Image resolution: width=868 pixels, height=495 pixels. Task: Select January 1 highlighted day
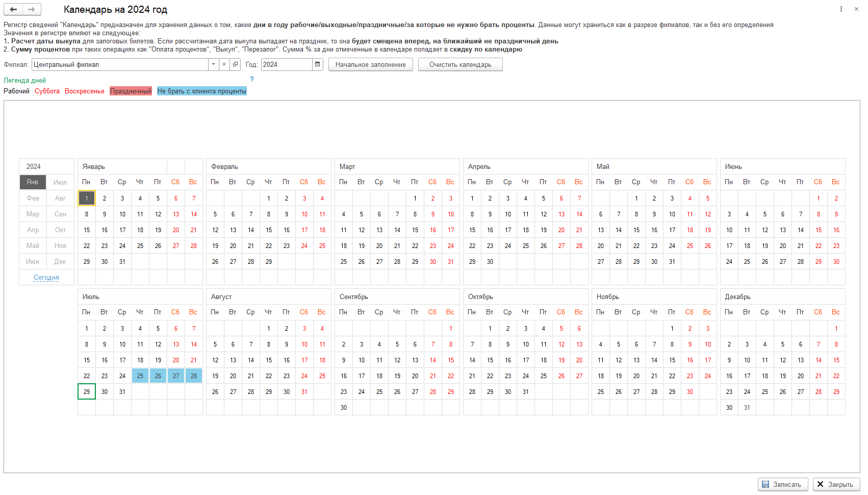87,198
